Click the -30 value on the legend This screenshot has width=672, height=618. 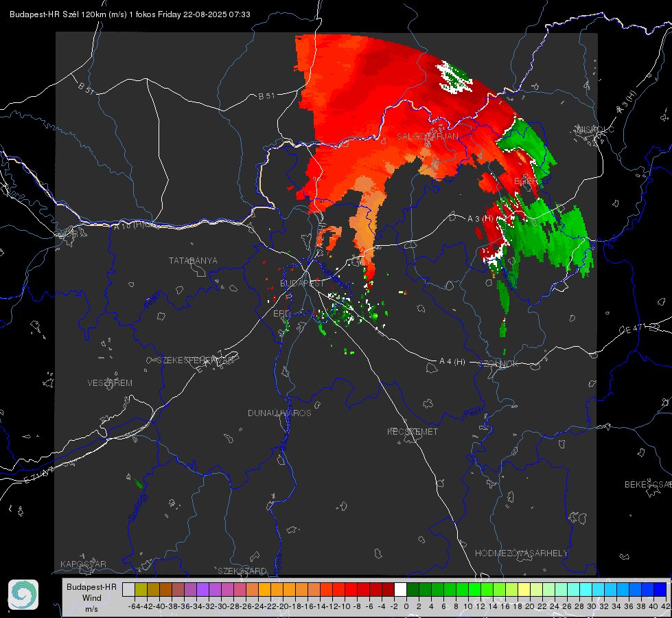pyautogui.click(x=221, y=606)
